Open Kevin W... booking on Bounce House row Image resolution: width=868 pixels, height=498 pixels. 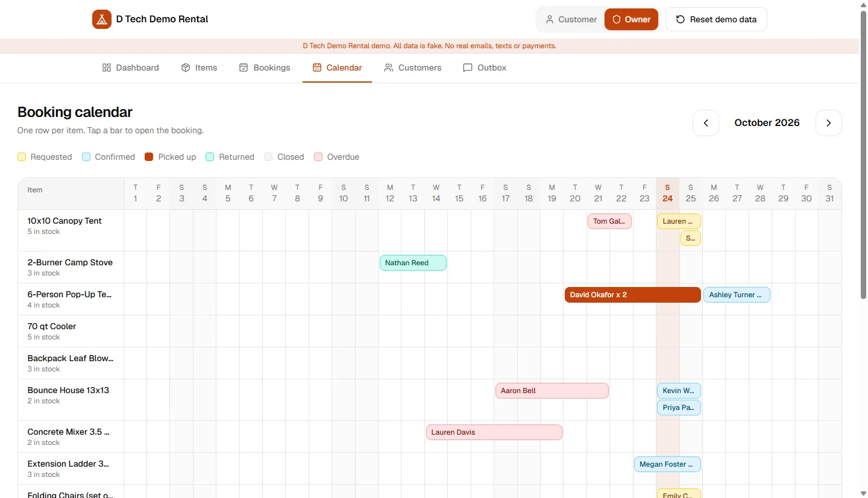click(679, 391)
